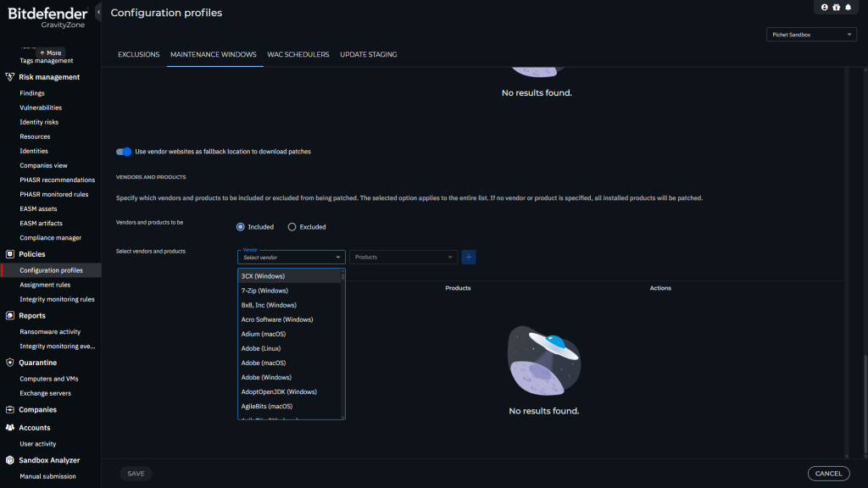Select the Excluded radio button
This screenshot has height=488, width=868.
(x=292, y=227)
